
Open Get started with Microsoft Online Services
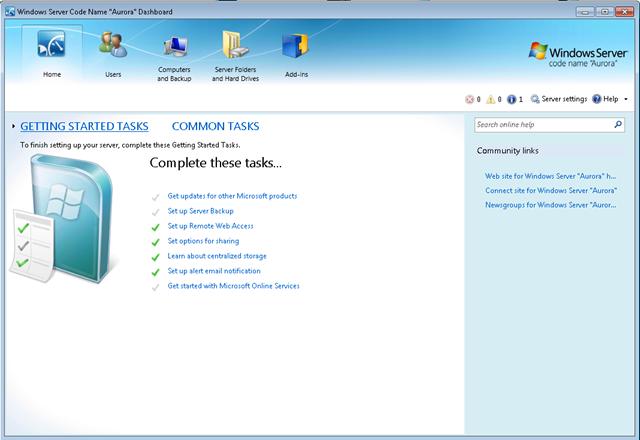[x=233, y=286]
